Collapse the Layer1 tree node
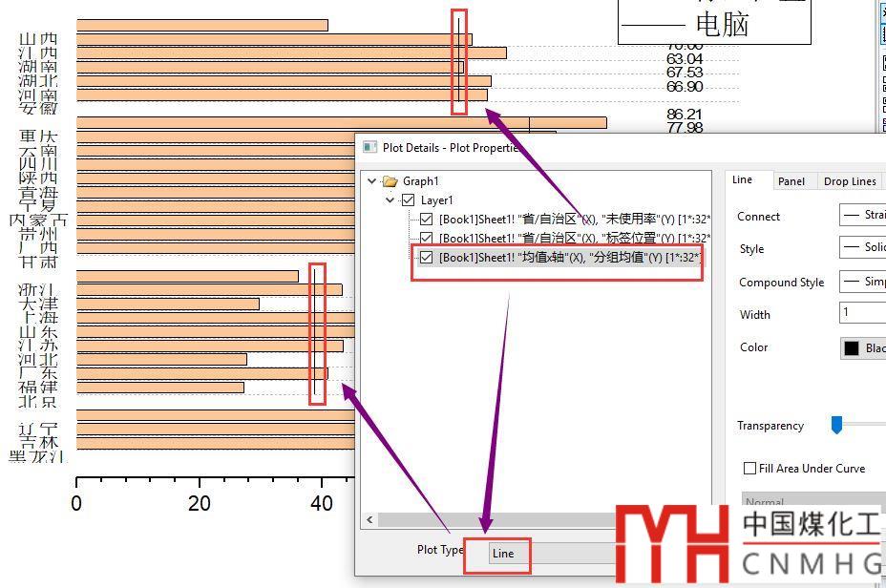Viewport: 886px width, 588px height. click(x=390, y=200)
